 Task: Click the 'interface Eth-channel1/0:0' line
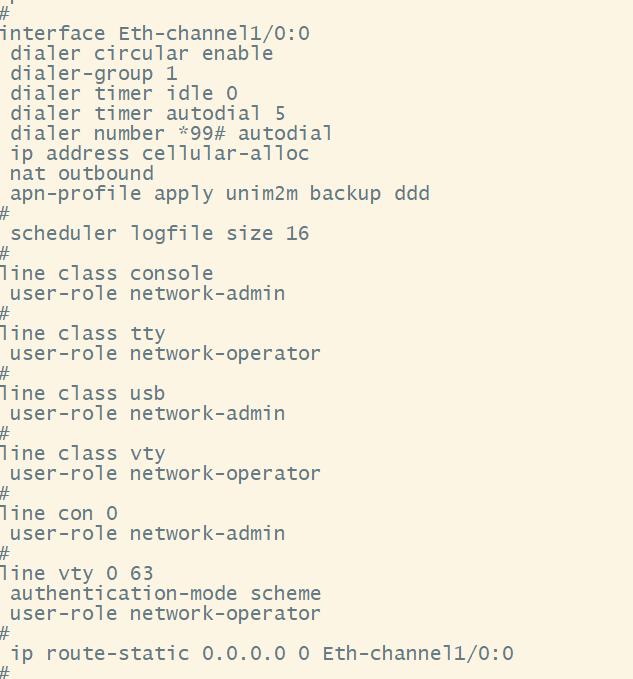point(155,34)
